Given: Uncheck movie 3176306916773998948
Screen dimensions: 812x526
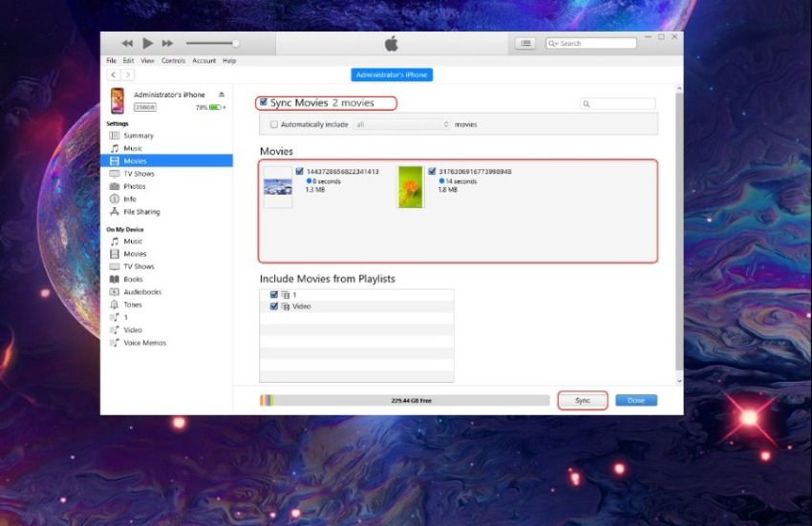Looking at the screenshot, I should pyautogui.click(x=432, y=171).
